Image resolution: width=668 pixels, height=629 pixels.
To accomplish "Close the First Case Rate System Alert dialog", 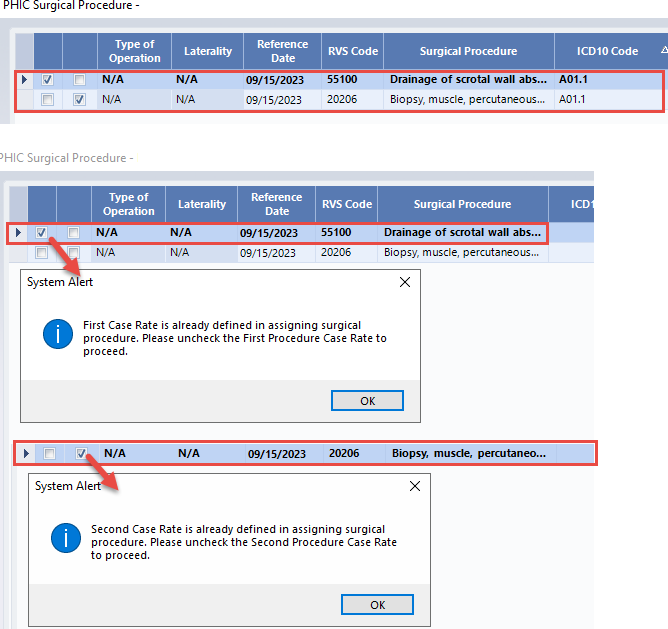I will pos(405,282).
